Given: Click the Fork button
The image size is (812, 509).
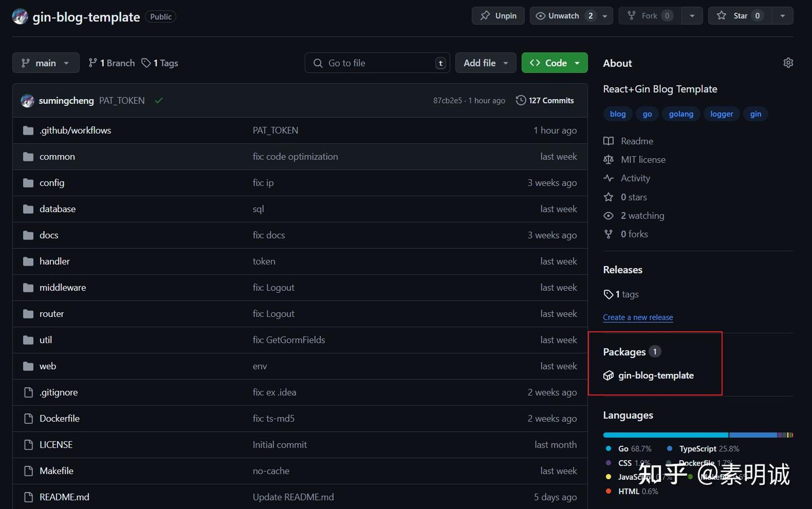Looking at the screenshot, I should point(650,16).
